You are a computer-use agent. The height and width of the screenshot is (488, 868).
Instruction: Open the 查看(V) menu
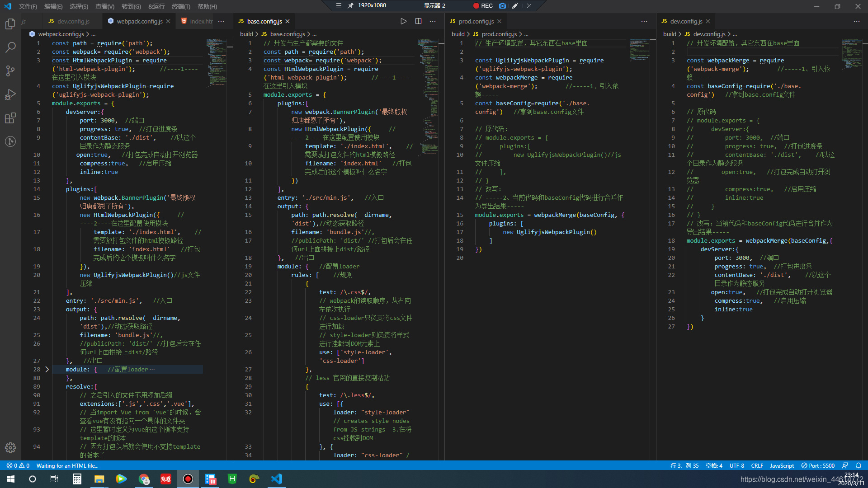105,6
